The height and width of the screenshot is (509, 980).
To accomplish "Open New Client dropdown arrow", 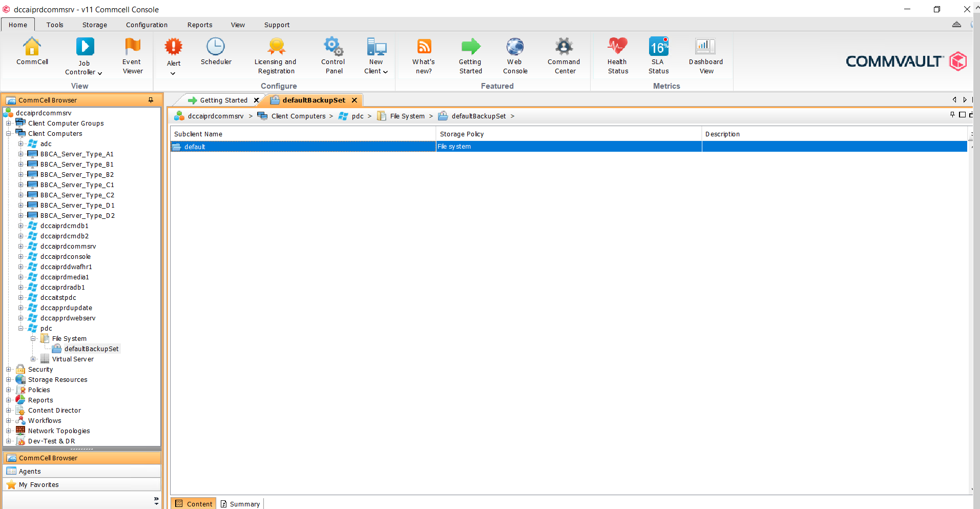I will (x=385, y=72).
